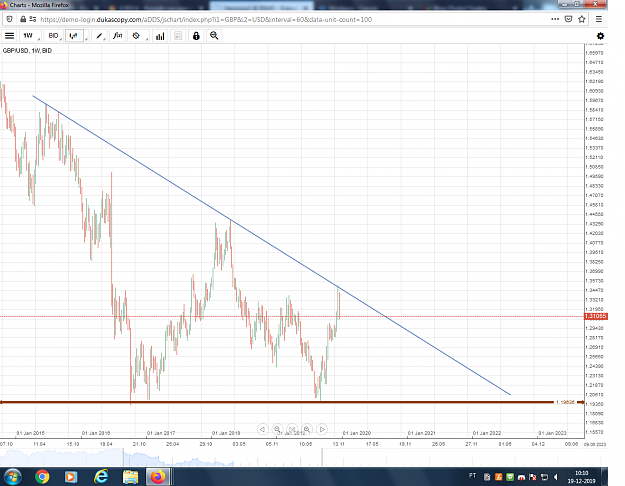Click the zoom out magnifier in toolbar
625x486 pixels.
point(214,36)
